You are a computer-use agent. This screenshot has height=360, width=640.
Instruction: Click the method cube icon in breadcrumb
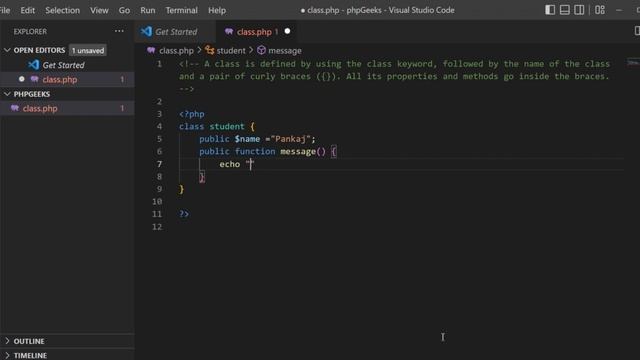(x=262, y=50)
